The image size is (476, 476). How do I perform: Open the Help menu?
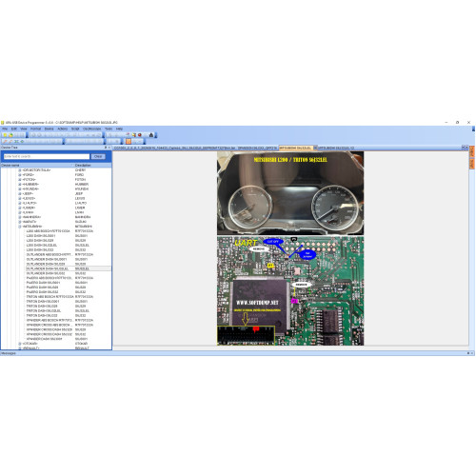[x=119, y=129]
